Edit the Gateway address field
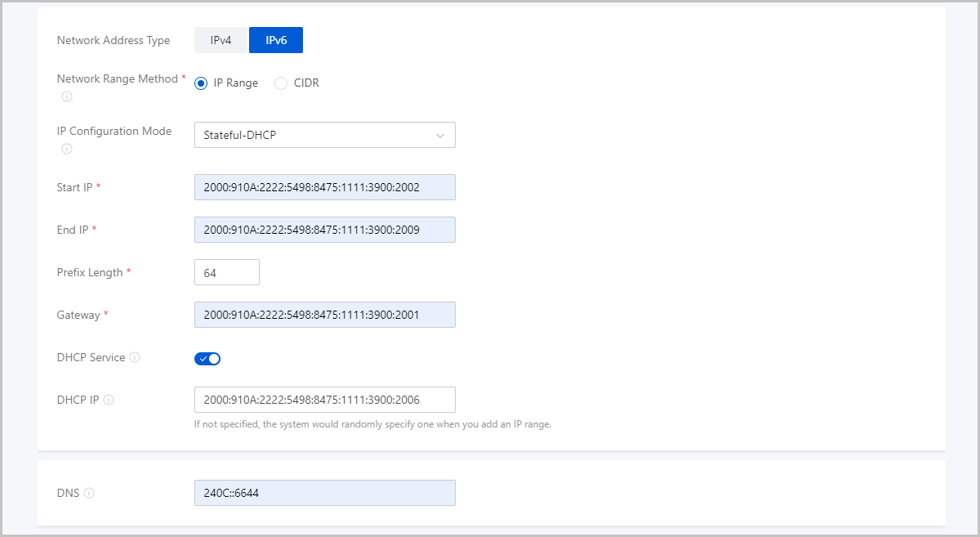 [x=324, y=315]
